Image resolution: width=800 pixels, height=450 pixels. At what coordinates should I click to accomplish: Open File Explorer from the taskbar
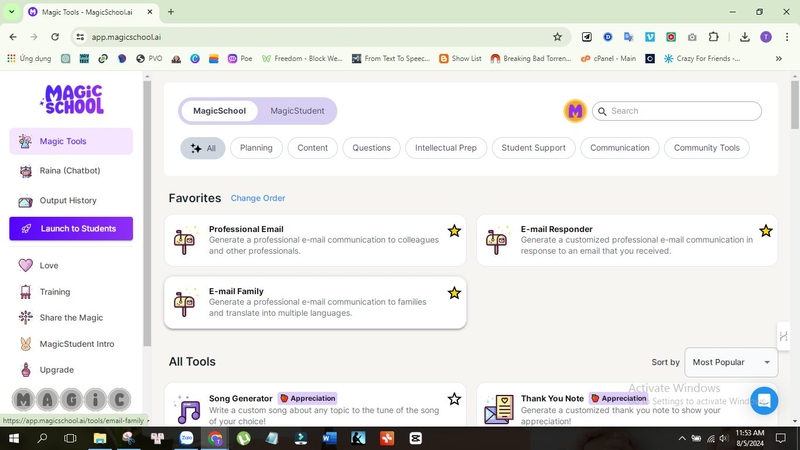pos(99,438)
